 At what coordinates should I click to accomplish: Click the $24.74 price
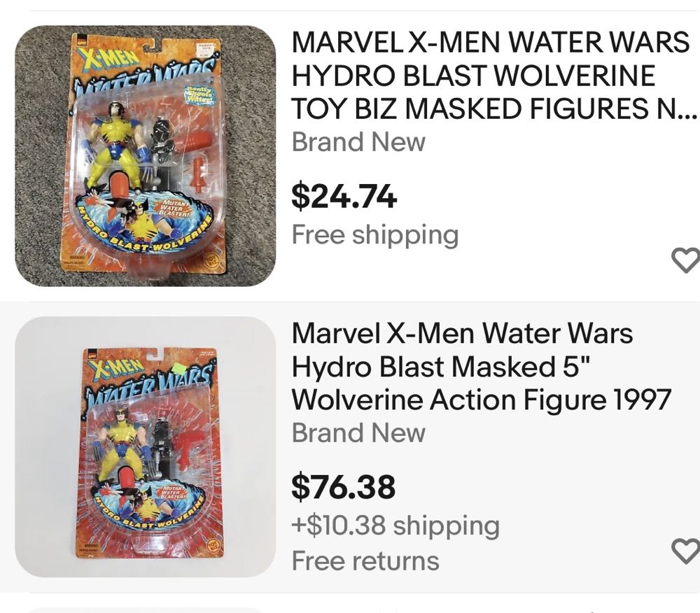344,197
